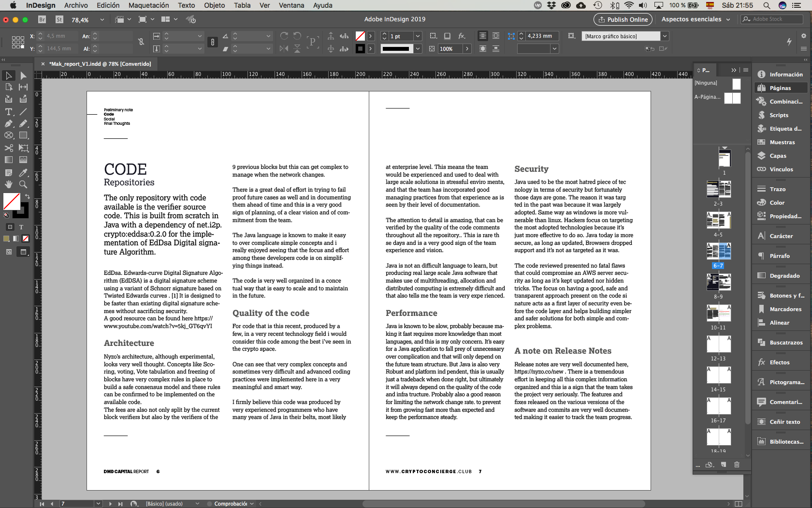
Task: Choose the Rectangle tool
Action: pyautogui.click(x=23, y=135)
